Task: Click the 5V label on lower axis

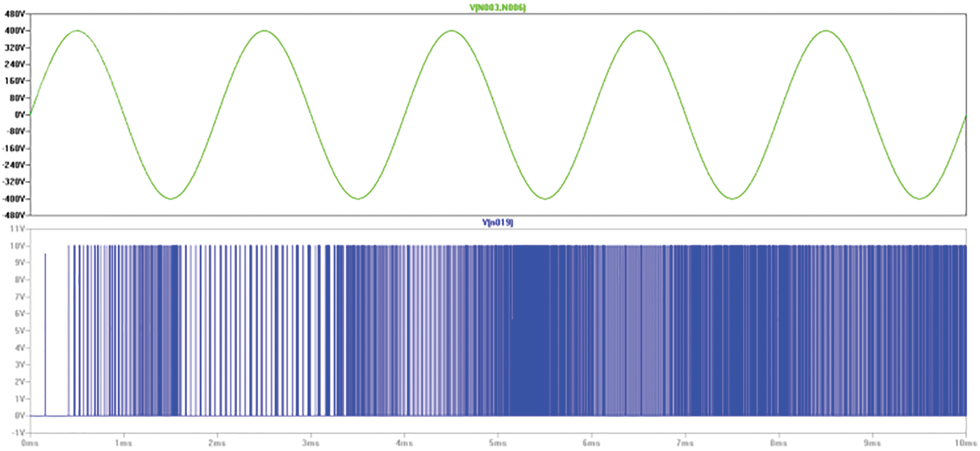Action: click(x=19, y=331)
